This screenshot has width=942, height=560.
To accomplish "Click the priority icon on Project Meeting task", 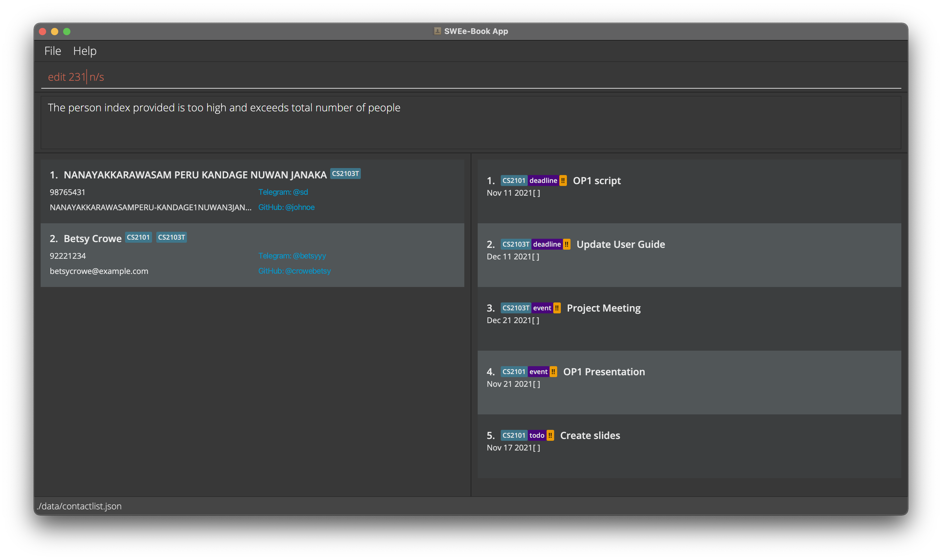I will click(x=557, y=308).
